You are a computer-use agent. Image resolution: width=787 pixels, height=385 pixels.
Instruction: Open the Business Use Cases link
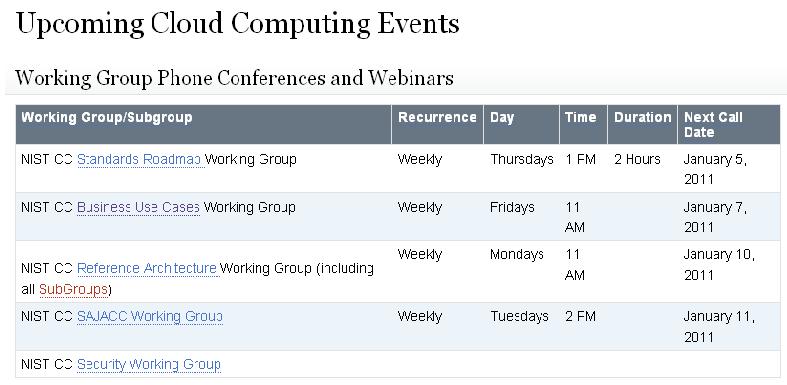[x=138, y=207]
